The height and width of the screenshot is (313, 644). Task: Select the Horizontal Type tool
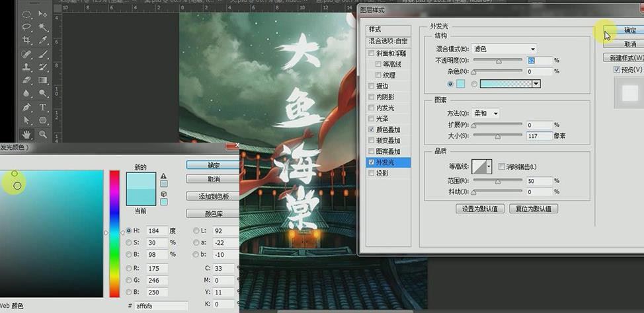(x=43, y=107)
